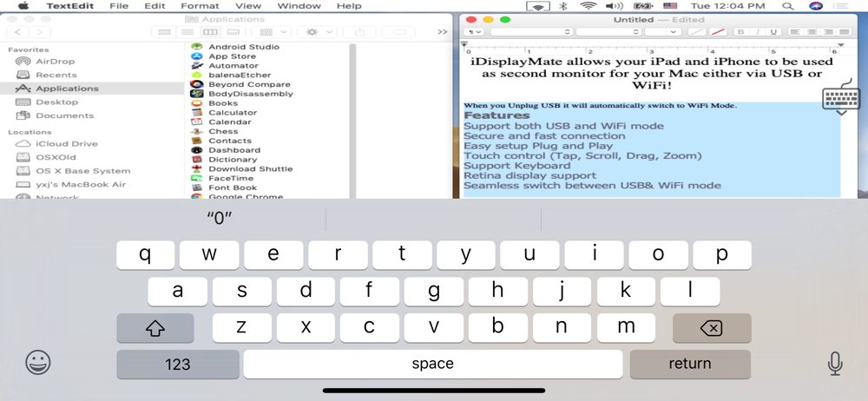This screenshot has width=868, height=401.
Task: Open the font family popup in TextEdit
Action: (x=531, y=32)
